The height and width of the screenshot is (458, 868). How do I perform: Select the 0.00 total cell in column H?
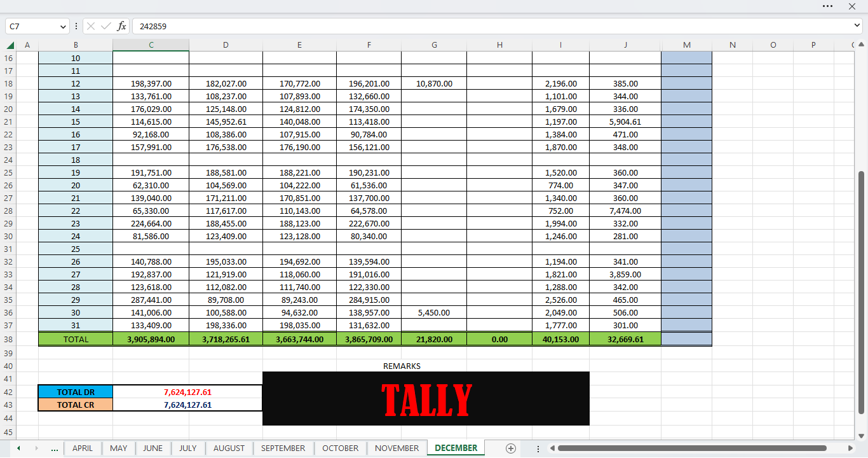coord(499,339)
